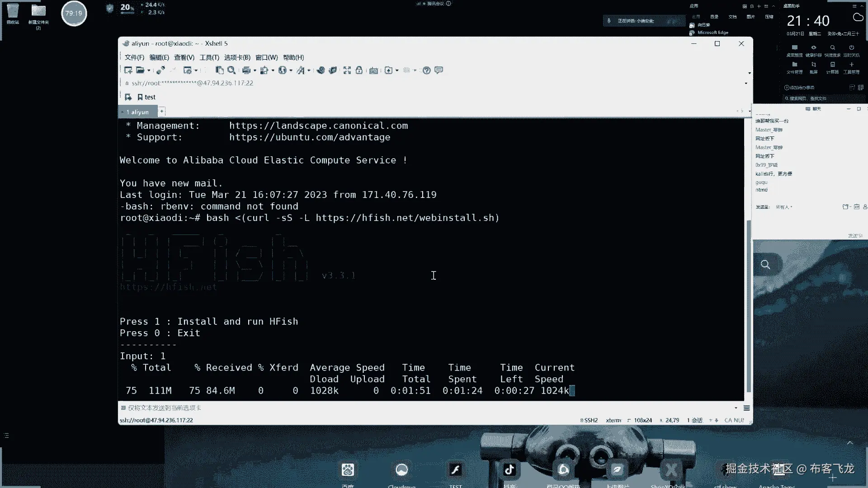Open the TikTok icon in taskbar
The image size is (868, 488).
tap(509, 469)
